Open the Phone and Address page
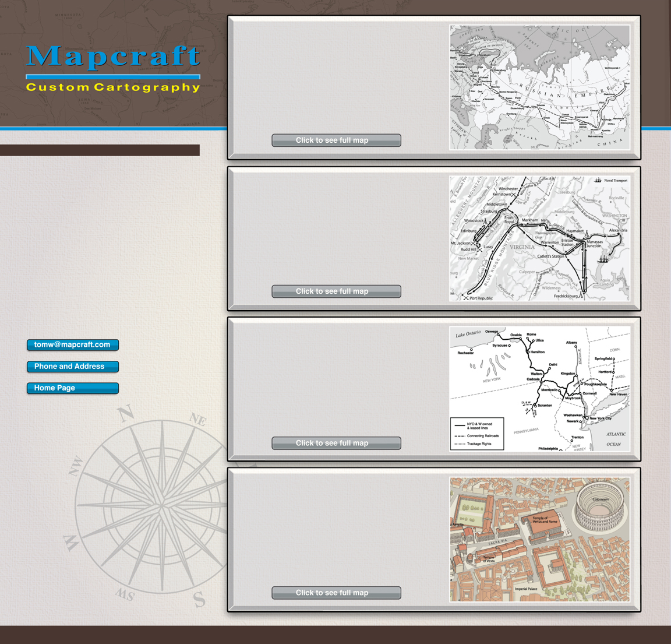671x644 pixels. [73, 367]
